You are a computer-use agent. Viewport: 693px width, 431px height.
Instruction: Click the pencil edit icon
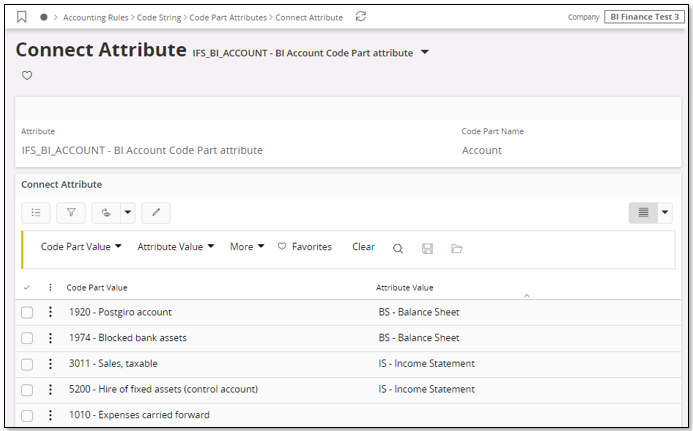tap(156, 212)
